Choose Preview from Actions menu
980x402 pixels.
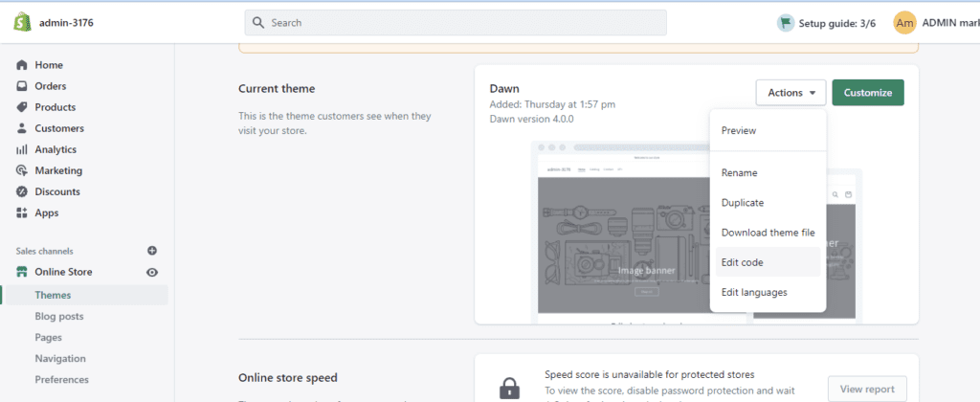768,131
